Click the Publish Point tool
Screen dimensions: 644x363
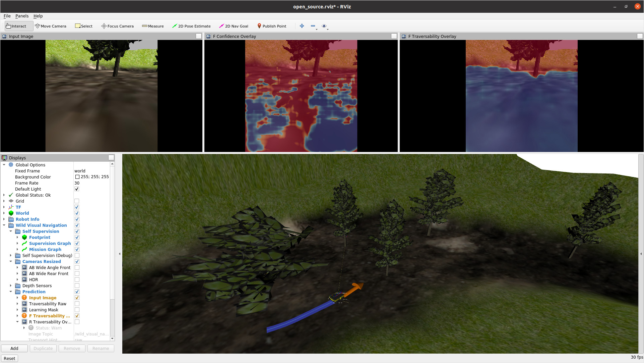[272, 26]
